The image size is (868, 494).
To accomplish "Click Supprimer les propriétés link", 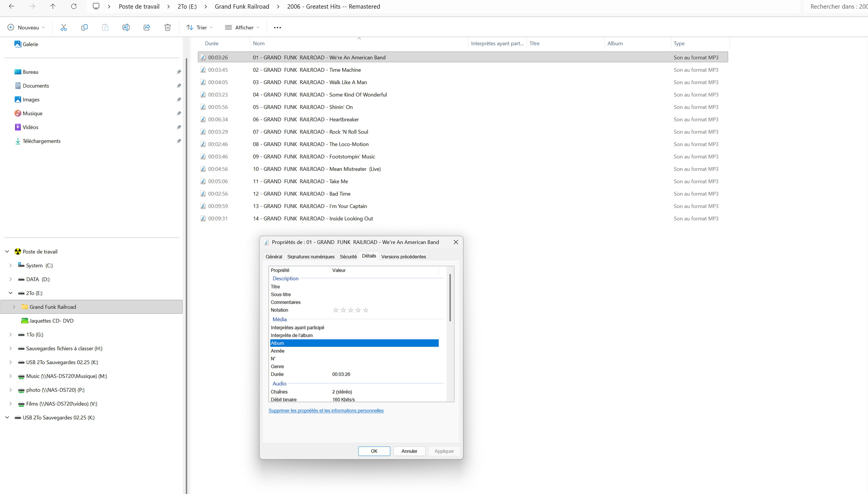I will [x=326, y=411].
